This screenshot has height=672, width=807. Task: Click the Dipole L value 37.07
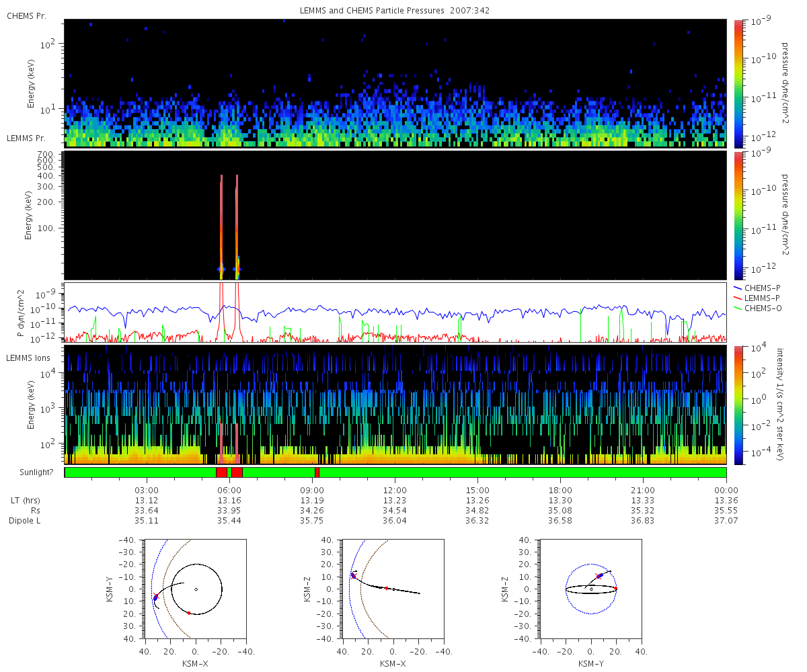coord(726,520)
